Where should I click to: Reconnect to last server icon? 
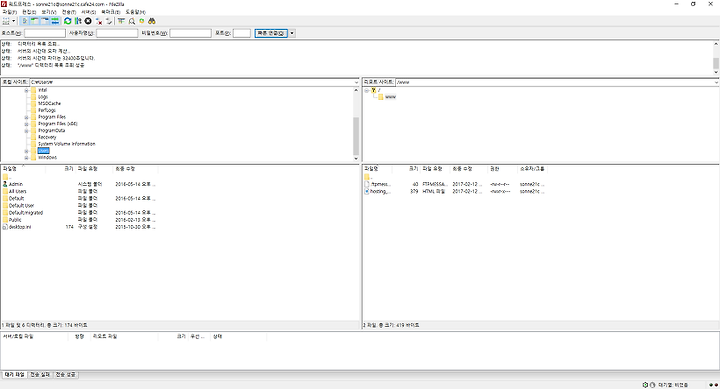pos(109,21)
